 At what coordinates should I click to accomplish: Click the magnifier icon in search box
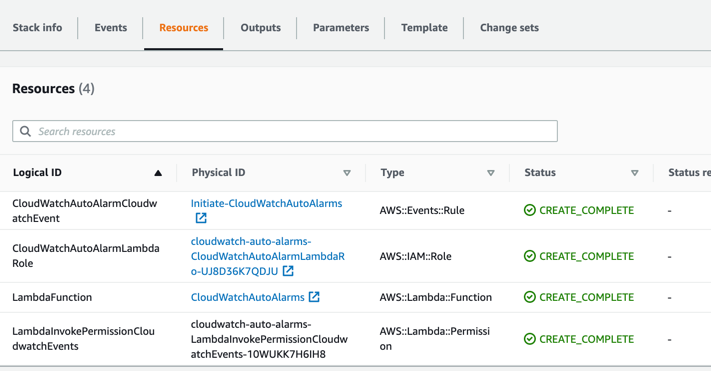coord(25,131)
